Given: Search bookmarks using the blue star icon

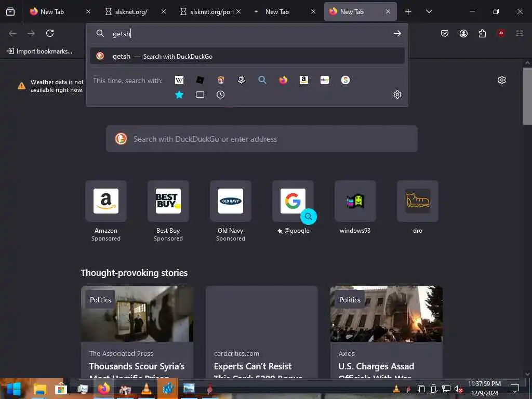Looking at the screenshot, I should pyautogui.click(x=179, y=95).
